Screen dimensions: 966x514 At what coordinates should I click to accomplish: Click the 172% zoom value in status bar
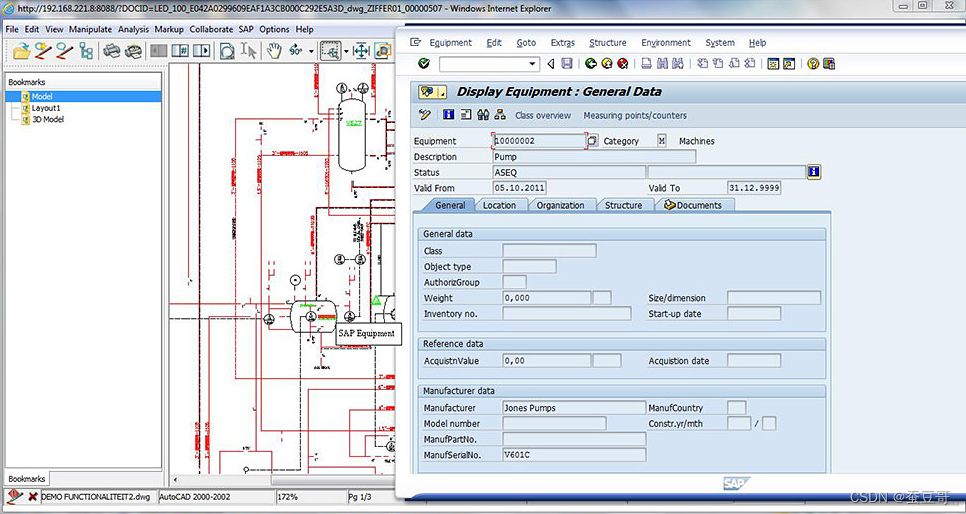[x=288, y=496]
